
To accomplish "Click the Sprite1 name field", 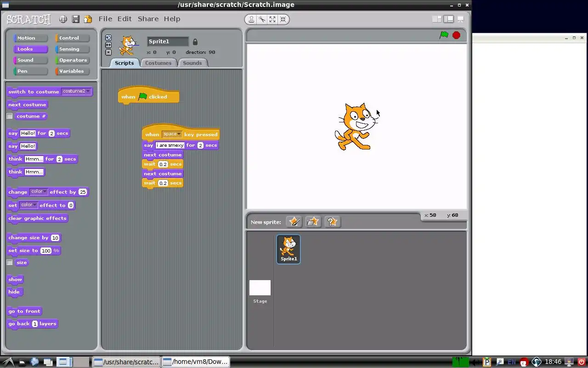I will pos(168,41).
